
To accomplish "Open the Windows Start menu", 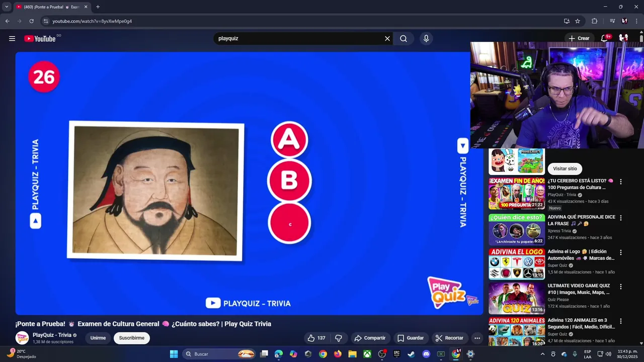I will tap(174, 354).
